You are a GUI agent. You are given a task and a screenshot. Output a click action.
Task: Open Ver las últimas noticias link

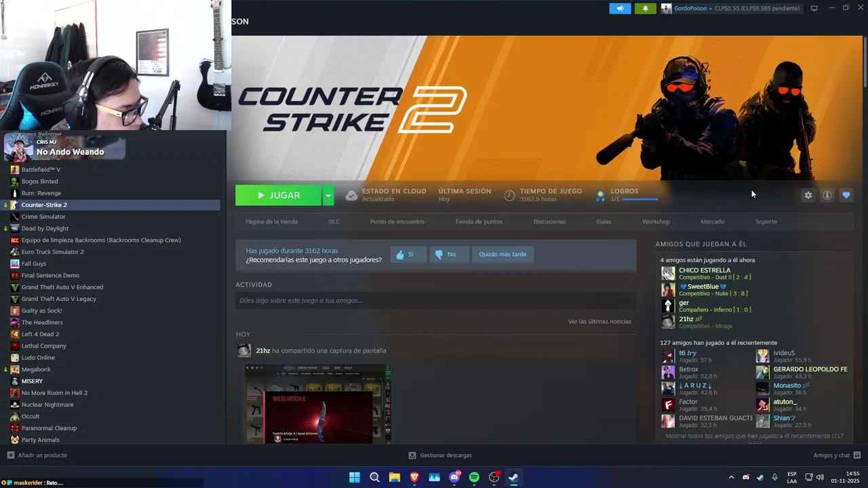click(599, 321)
